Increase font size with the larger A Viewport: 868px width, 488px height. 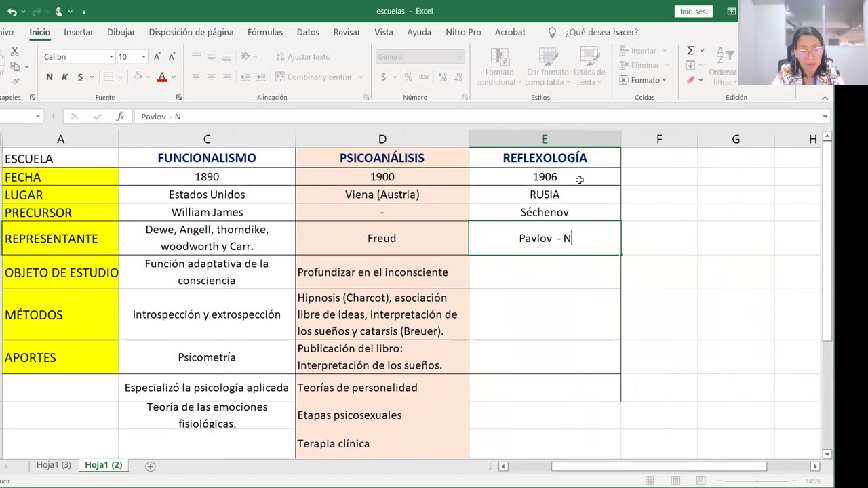pos(157,57)
